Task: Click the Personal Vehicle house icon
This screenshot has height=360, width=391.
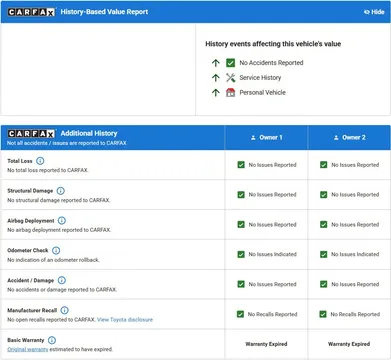Action: (230, 93)
